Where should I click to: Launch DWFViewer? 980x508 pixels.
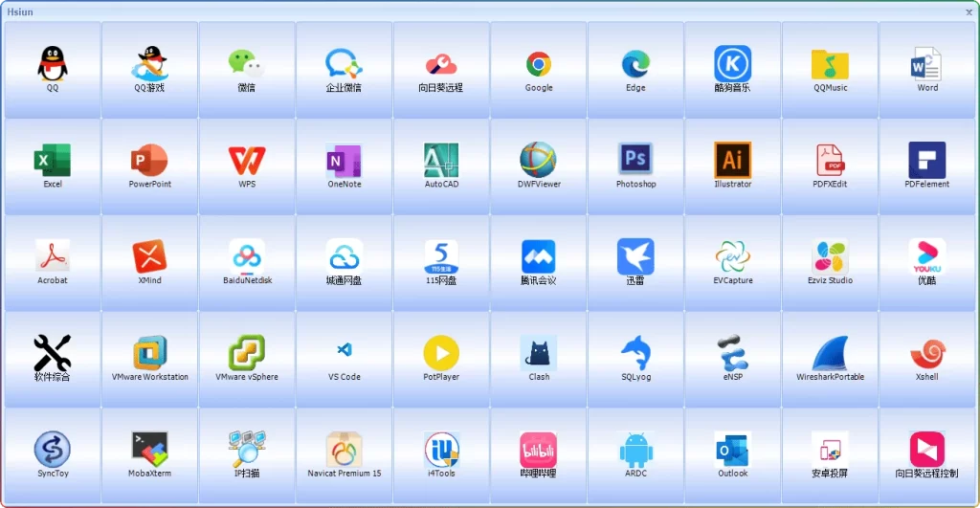(x=538, y=166)
